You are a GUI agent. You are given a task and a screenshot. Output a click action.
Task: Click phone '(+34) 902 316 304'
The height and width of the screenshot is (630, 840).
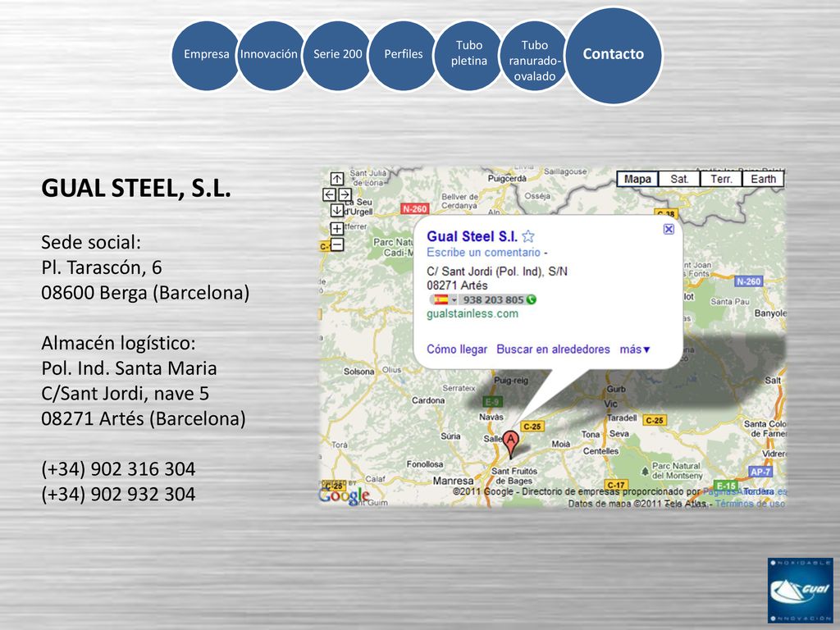click(x=118, y=468)
